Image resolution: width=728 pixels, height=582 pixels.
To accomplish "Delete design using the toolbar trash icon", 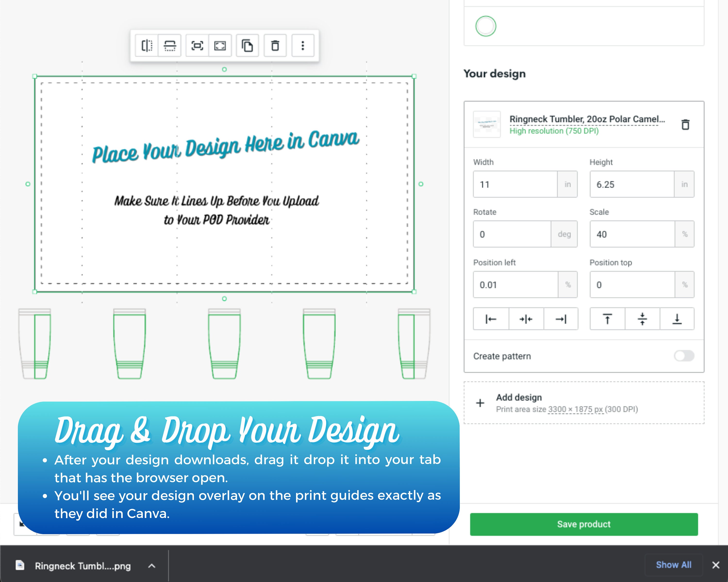I will (275, 46).
